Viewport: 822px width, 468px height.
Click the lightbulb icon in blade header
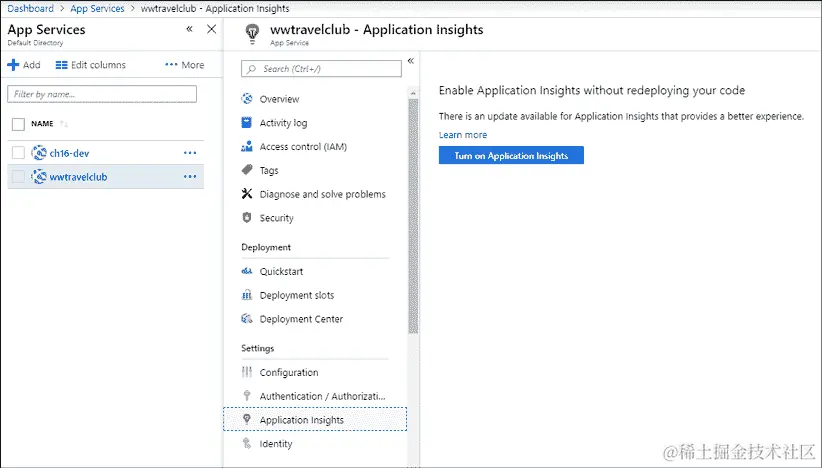[x=252, y=34]
